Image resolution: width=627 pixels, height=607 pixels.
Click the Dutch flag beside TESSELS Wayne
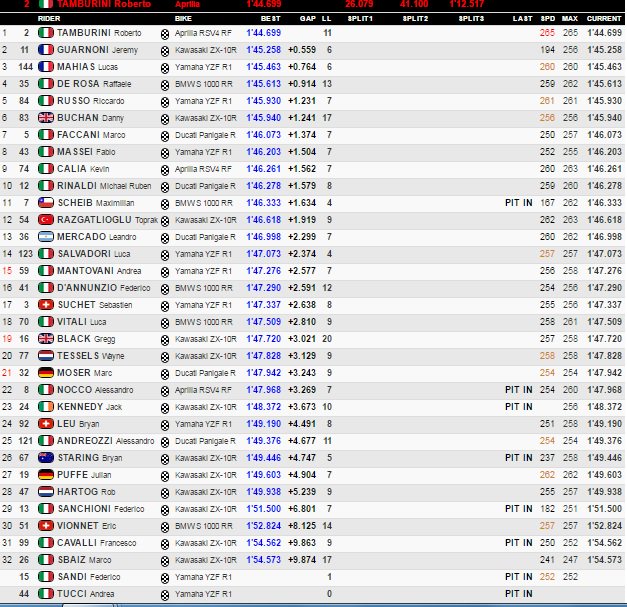(46, 355)
